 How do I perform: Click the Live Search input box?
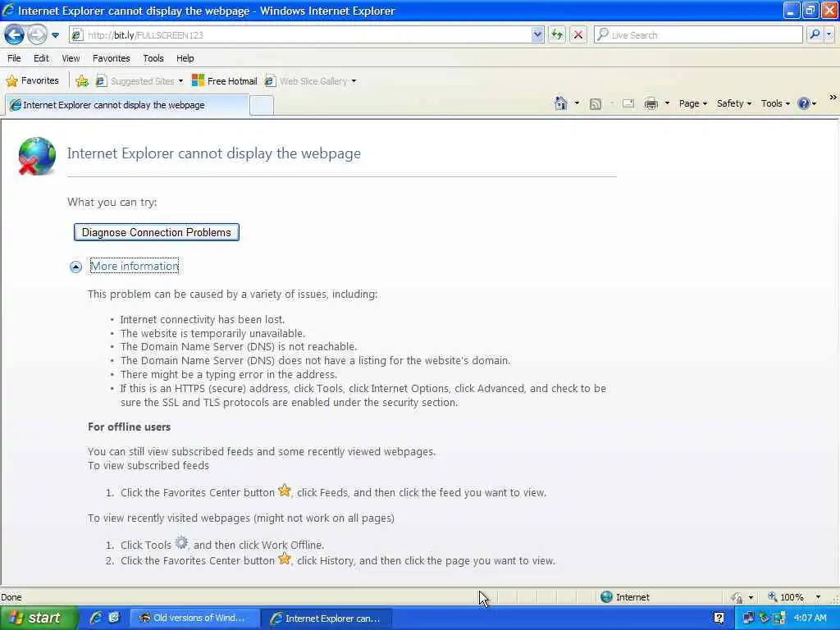tap(699, 35)
